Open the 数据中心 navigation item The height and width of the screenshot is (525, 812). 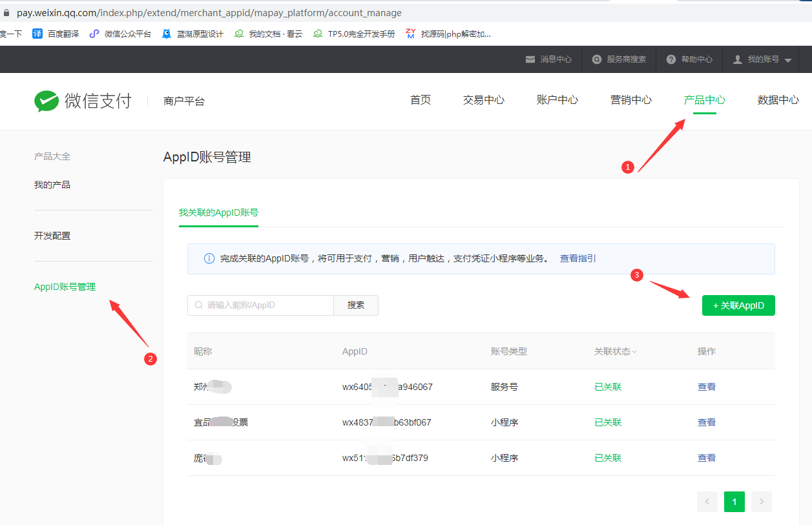point(778,100)
